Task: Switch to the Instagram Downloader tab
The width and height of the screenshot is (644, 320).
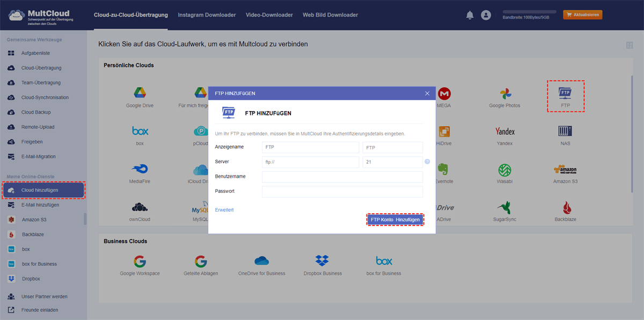Action: [x=207, y=15]
